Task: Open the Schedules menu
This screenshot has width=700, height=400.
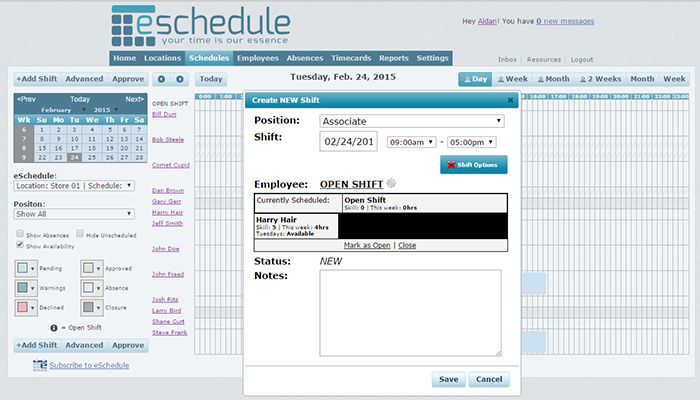Action: (x=209, y=58)
